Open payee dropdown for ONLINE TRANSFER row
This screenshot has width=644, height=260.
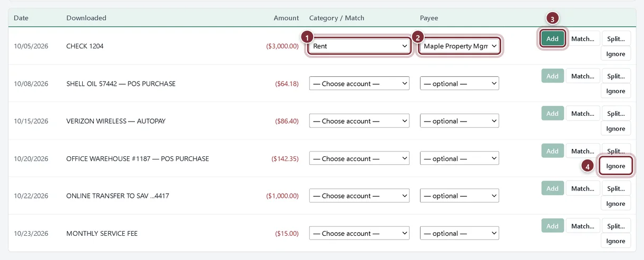(x=460, y=196)
